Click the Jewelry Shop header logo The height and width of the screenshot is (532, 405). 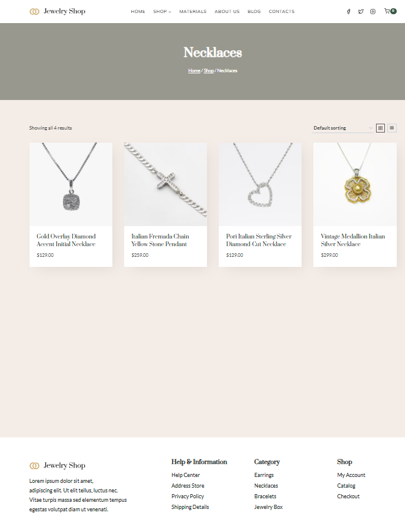tap(57, 11)
